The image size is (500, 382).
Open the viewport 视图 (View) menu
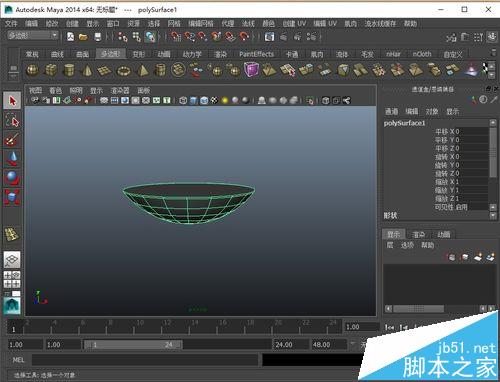coord(35,90)
